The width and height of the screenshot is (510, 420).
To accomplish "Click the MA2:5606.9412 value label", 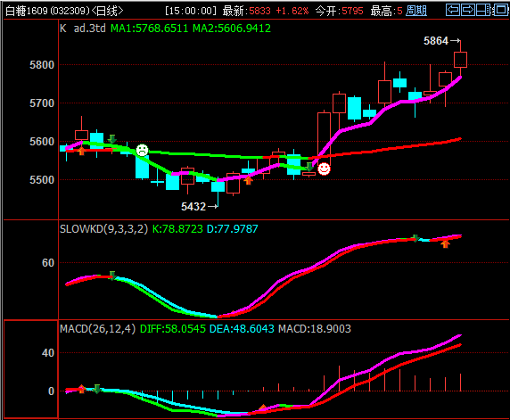I will (x=232, y=29).
